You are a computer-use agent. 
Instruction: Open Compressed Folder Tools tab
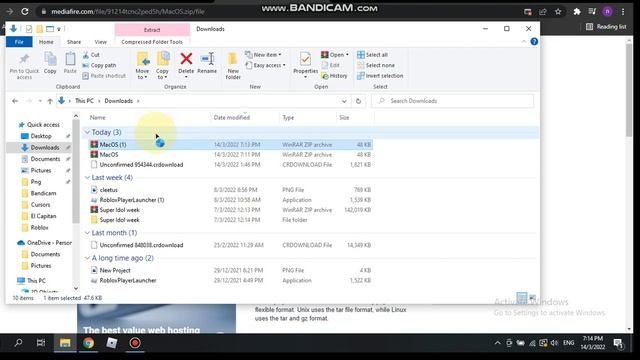click(x=152, y=42)
